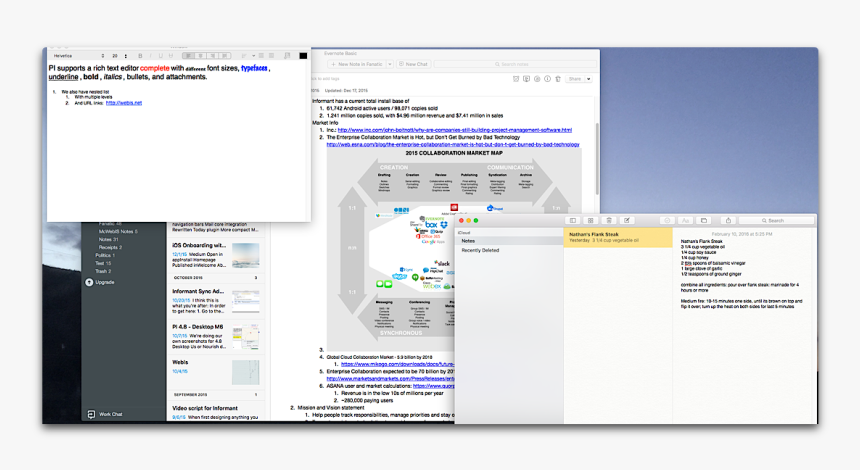This screenshot has height=470, width=860.
Task: Click the Evernote note vertical scrollbar
Action: pos(597,159)
